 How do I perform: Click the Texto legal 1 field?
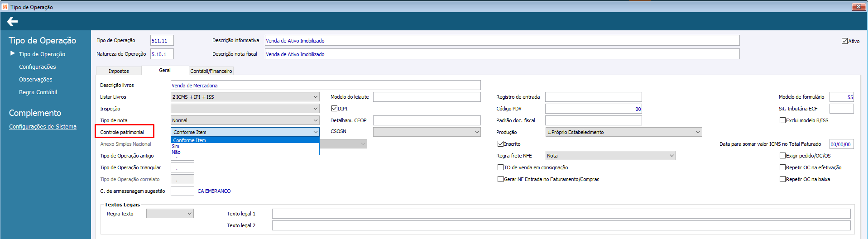tap(561, 214)
